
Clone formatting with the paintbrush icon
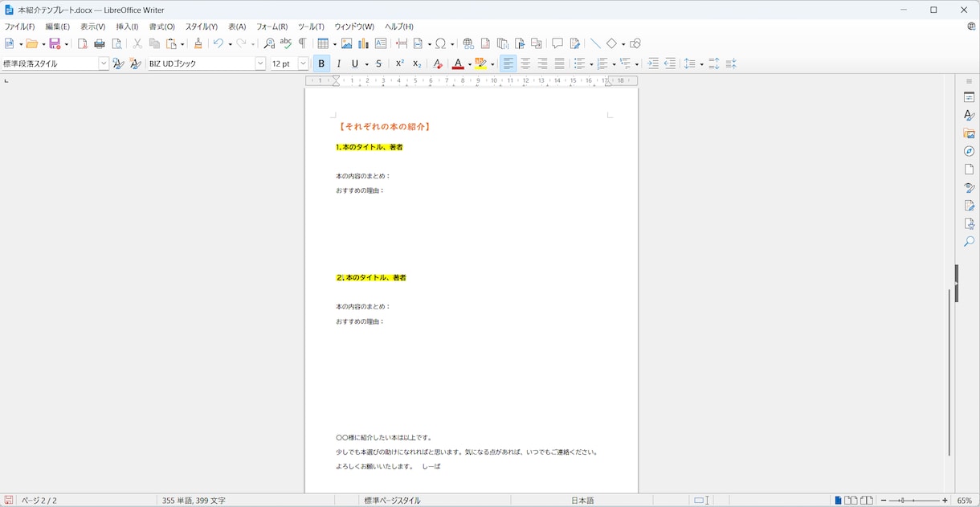point(198,43)
